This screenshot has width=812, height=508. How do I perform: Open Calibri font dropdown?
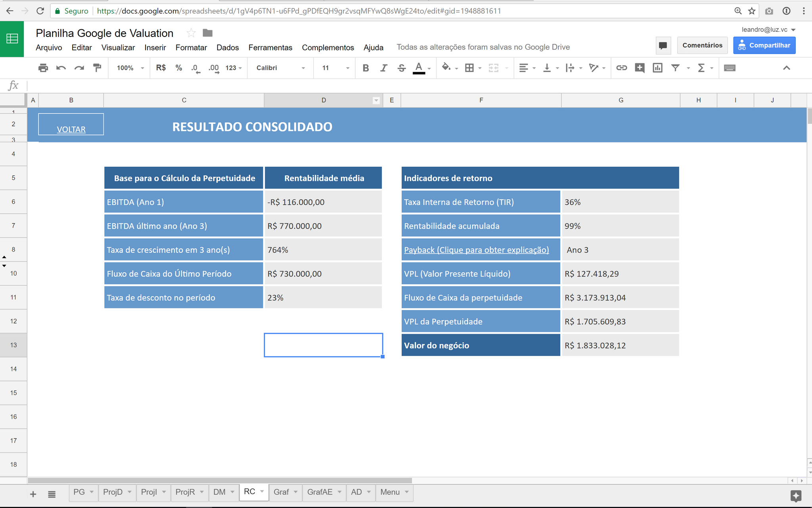click(x=281, y=68)
